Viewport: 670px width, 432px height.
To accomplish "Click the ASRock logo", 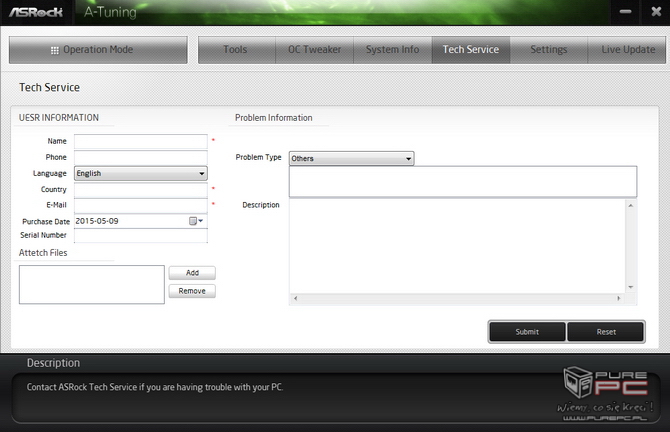I will (x=36, y=12).
